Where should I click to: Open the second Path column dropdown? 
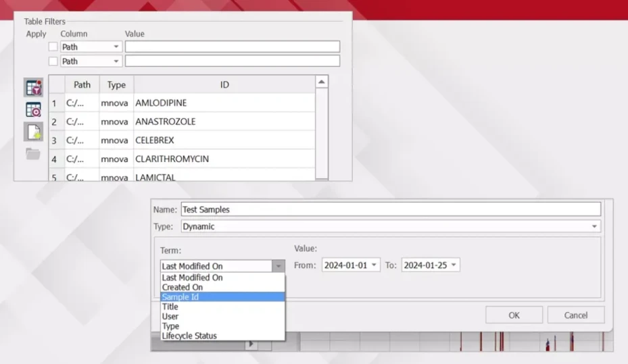(91, 61)
